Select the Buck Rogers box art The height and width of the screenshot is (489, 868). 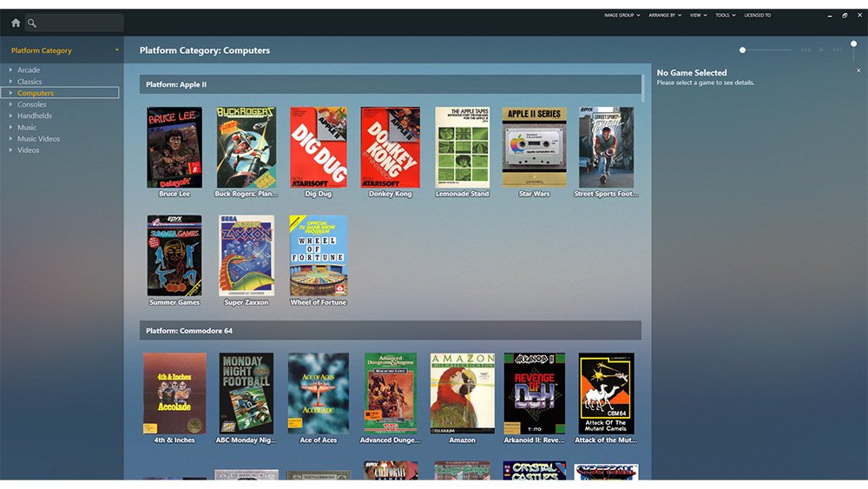[247, 148]
